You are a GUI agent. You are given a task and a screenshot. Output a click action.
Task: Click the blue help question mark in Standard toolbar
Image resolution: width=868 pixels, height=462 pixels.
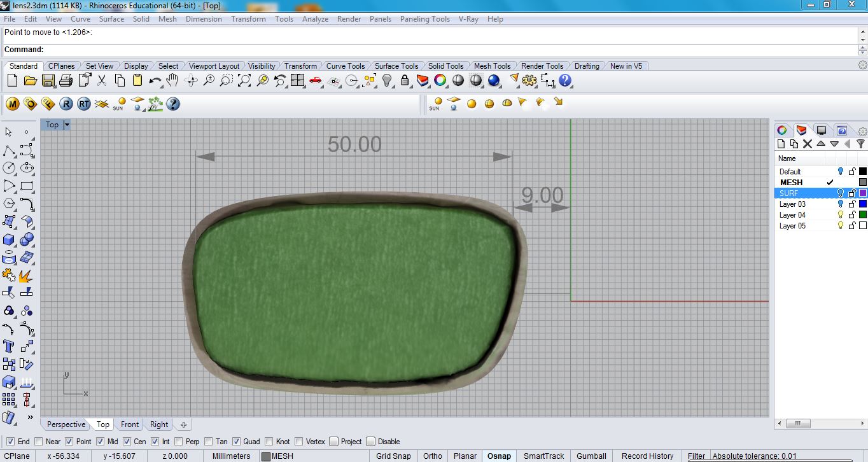coord(565,81)
